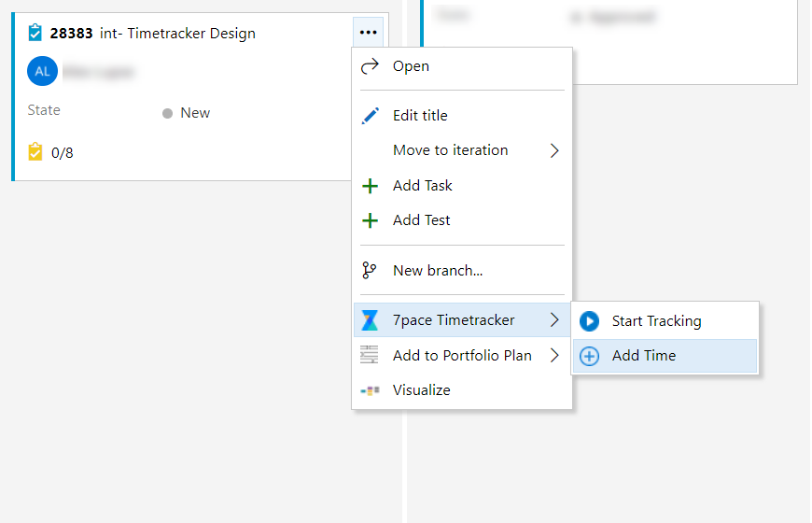Image resolution: width=812 pixels, height=523 pixels.
Task: Click the Add to Portfolio Plan icon
Action: click(x=370, y=355)
